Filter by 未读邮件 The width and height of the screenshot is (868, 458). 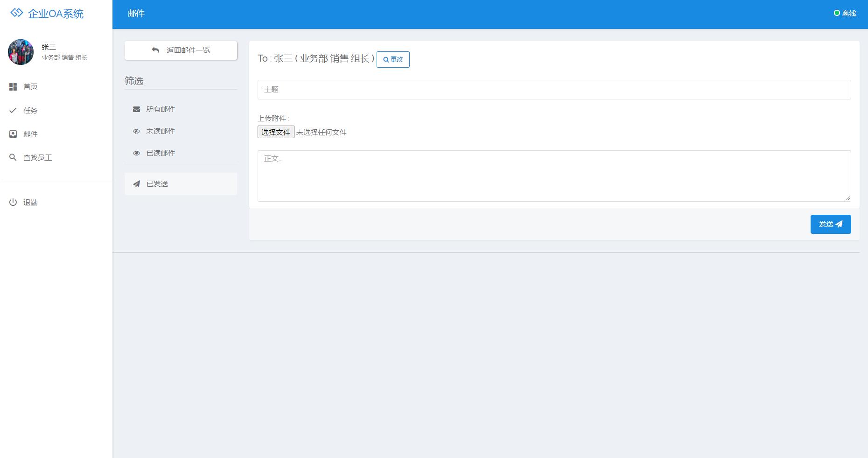pyautogui.click(x=181, y=131)
